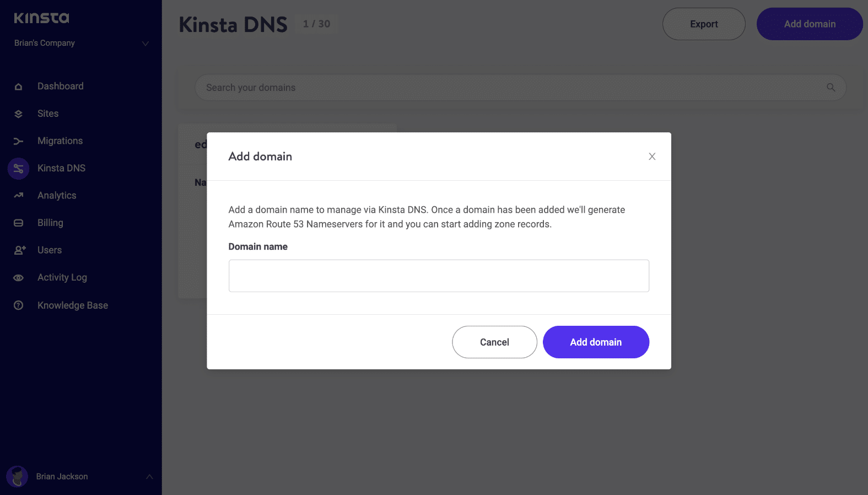Click the Knowledge Base question mark icon
Viewport: 868px width, 495px height.
(18, 305)
